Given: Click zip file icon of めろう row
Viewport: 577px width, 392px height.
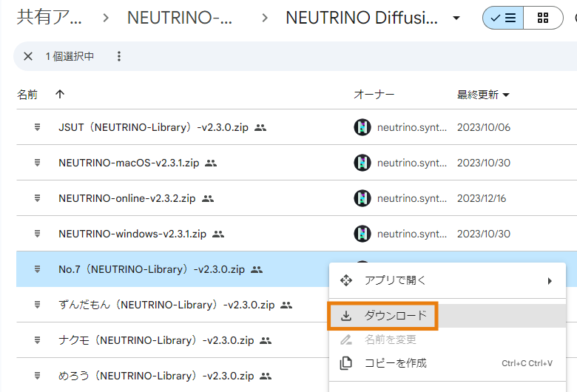Looking at the screenshot, I should [x=37, y=376].
